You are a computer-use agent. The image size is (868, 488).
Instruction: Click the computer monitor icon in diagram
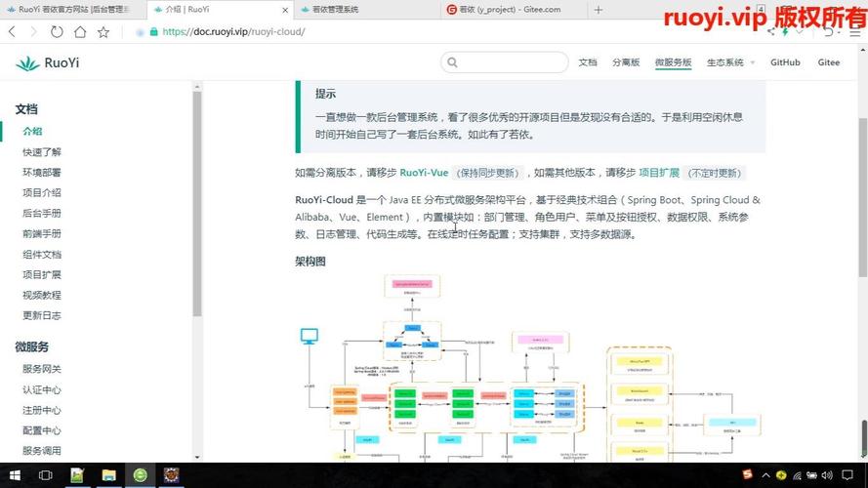(x=309, y=336)
